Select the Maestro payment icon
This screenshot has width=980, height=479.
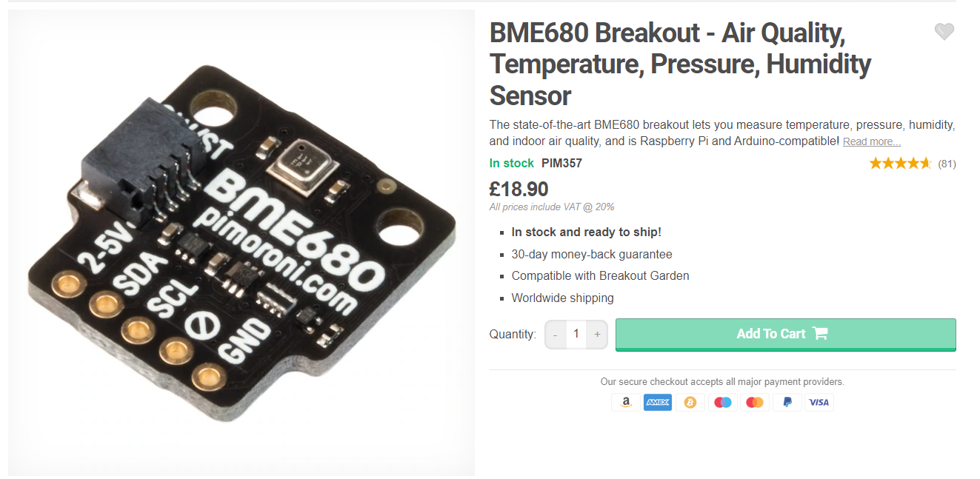tap(722, 402)
